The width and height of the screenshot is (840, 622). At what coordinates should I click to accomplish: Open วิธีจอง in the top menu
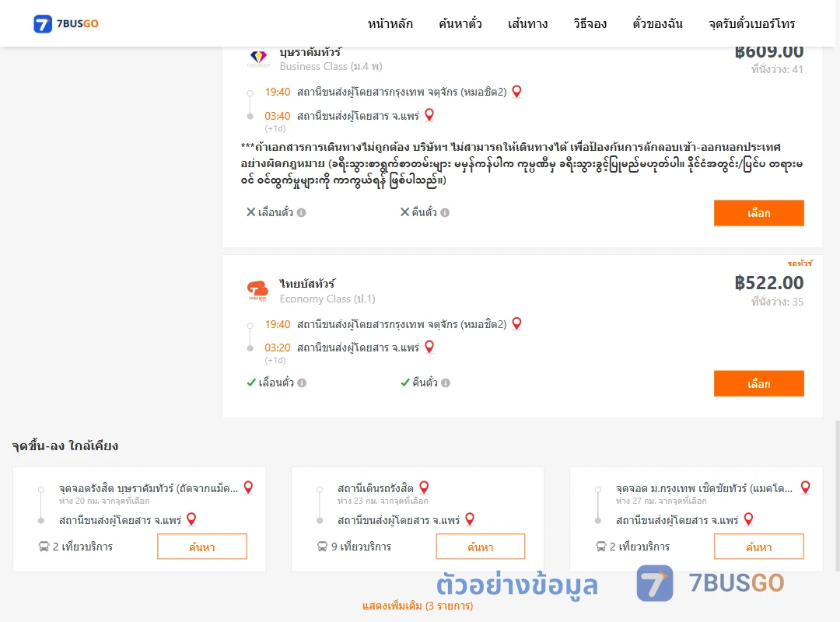click(590, 23)
